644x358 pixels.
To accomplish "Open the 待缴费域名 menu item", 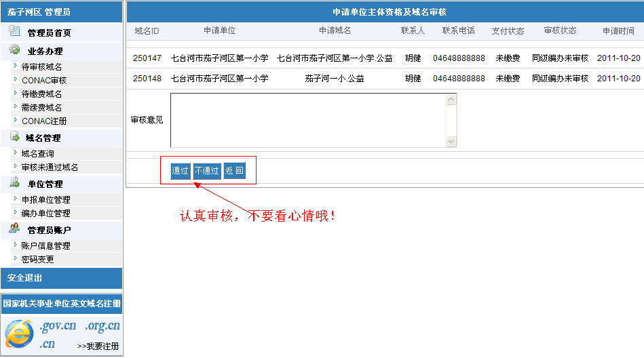I will [41, 94].
